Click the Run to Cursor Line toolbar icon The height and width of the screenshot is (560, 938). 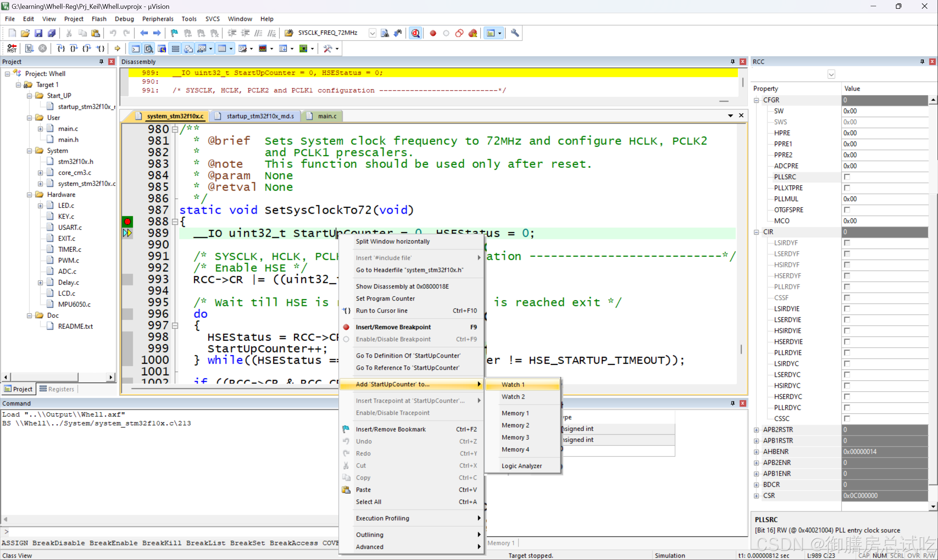[100, 48]
